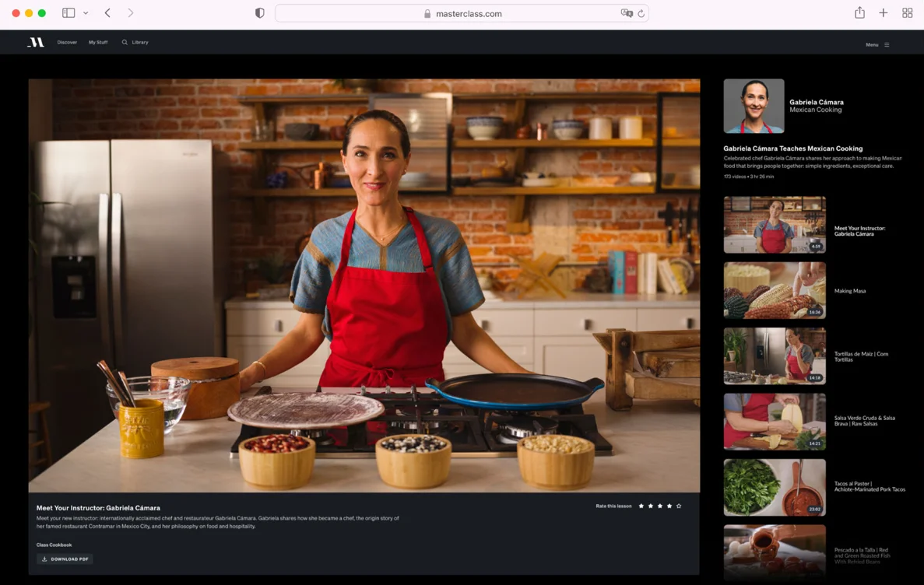
Task: Toggle the Safari sidebar
Action: click(69, 13)
